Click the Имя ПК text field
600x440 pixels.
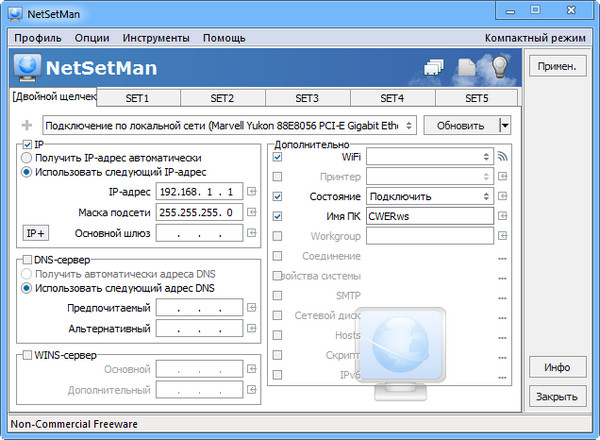pyautogui.click(x=430, y=216)
